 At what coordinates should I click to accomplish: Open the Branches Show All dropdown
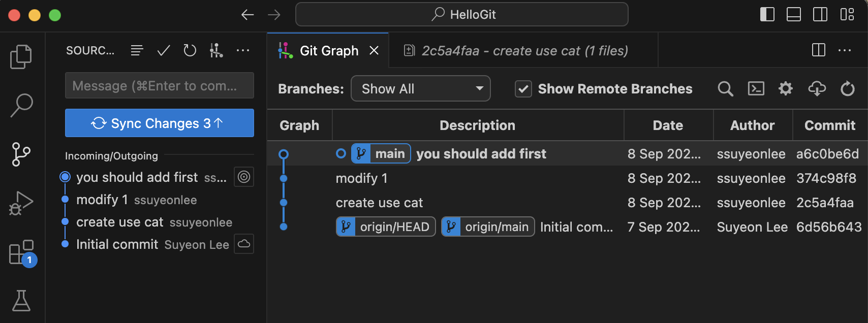click(x=421, y=89)
